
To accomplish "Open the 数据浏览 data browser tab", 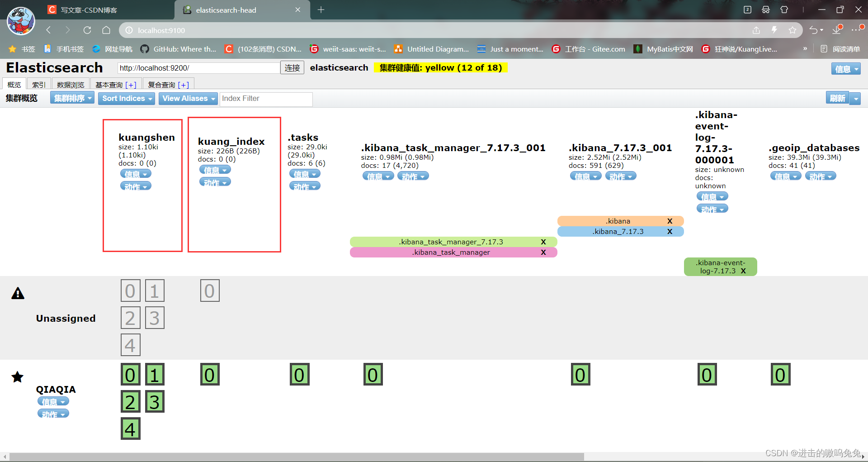I will (71, 84).
